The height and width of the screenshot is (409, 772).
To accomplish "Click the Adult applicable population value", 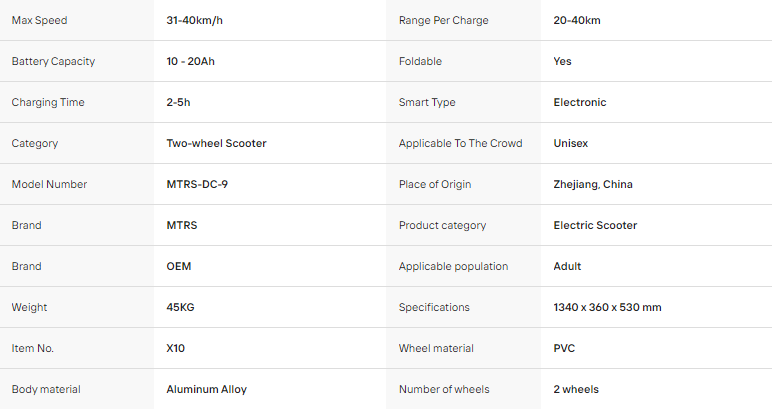I will click(567, 266).
